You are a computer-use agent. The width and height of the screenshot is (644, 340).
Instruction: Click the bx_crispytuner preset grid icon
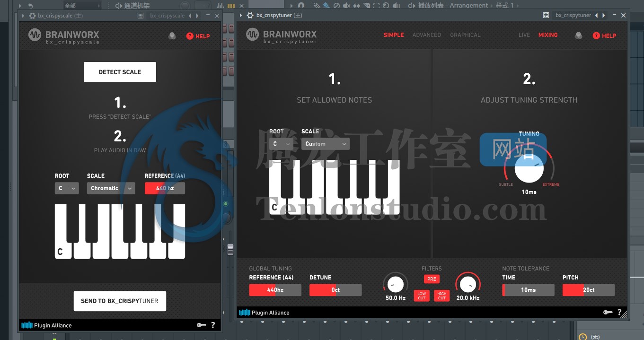coord(546,15)
